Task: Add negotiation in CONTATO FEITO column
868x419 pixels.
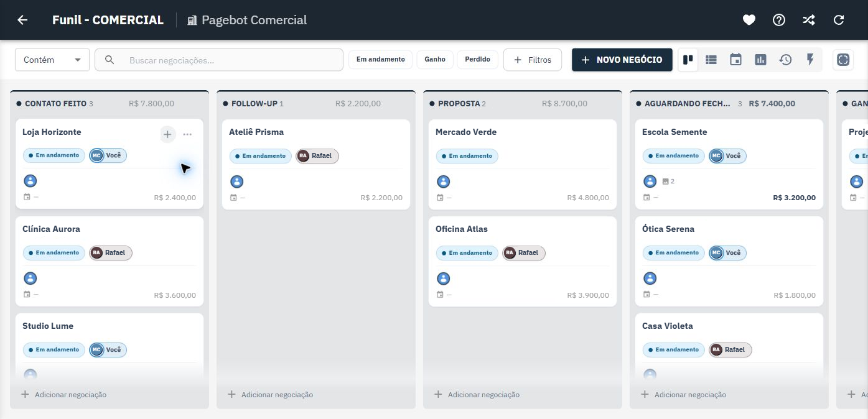Action: pyautogui.click(x=64, y=395)
